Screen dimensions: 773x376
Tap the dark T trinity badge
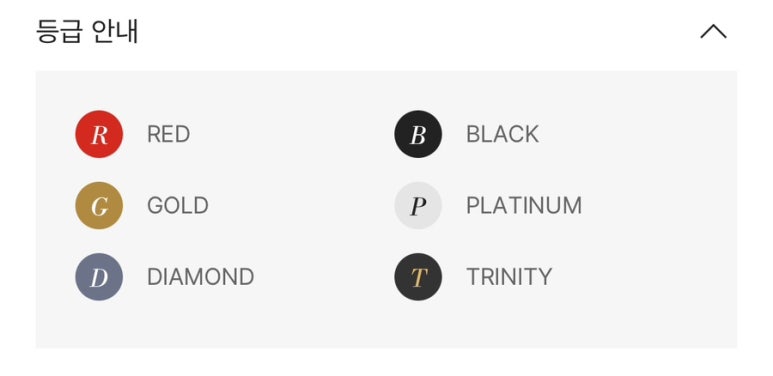pos(418,277)
